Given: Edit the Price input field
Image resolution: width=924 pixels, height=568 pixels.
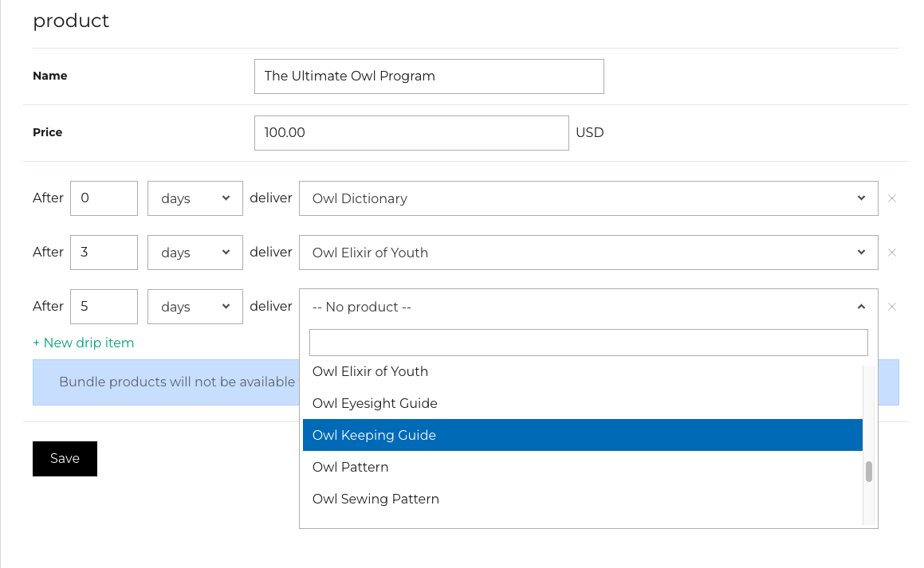Looking at the screenshot, I should coord(411,133).
